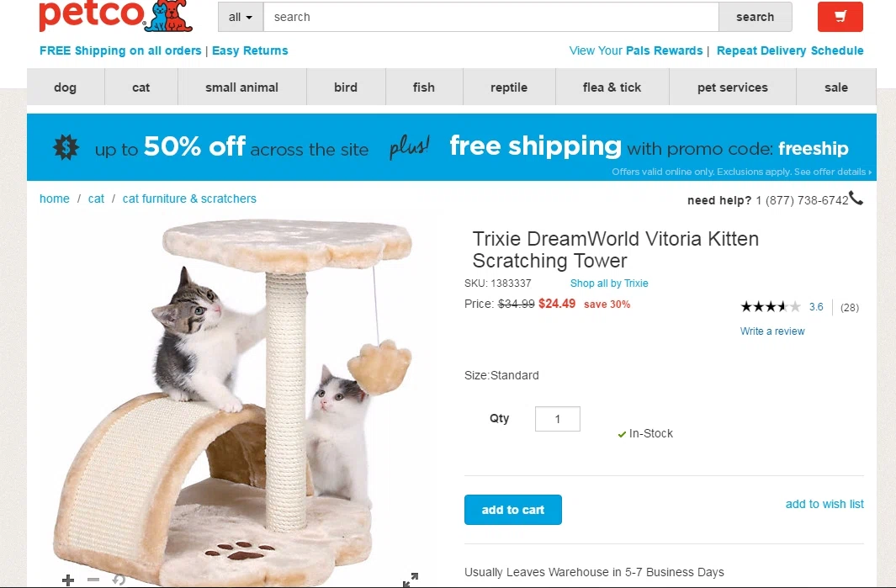This screenshot has height=588, width=896.
Task: Open the 'all' search category dropdown
Action: tap(241, 17)
